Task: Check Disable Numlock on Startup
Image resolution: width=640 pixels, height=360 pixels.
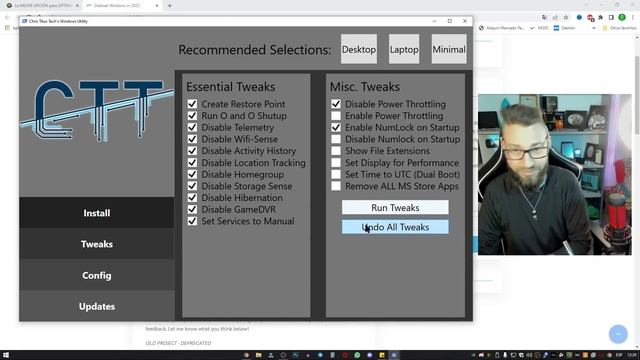Action: [336, 139]
